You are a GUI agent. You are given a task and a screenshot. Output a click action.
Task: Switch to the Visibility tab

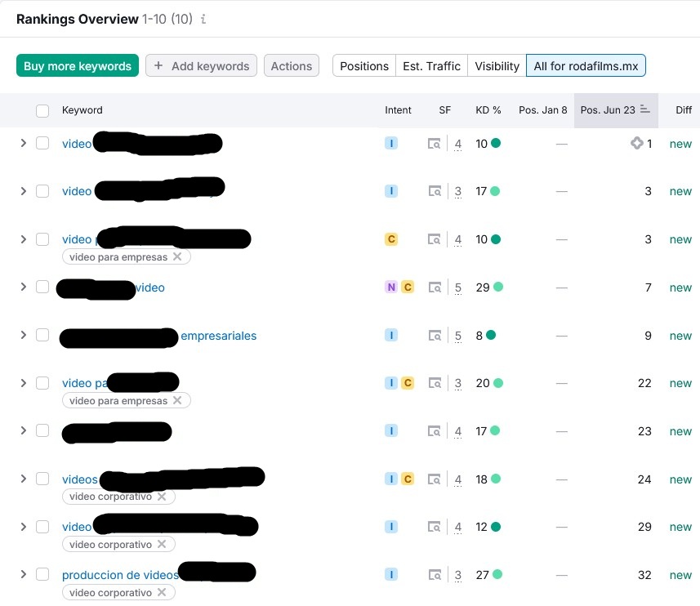point(497,66)
